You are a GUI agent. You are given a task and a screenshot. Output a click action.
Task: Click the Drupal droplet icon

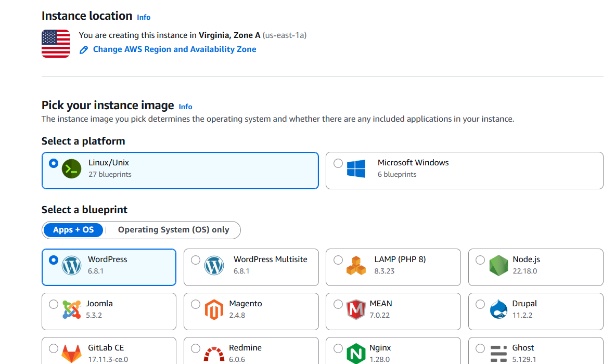tap(498, 309)
